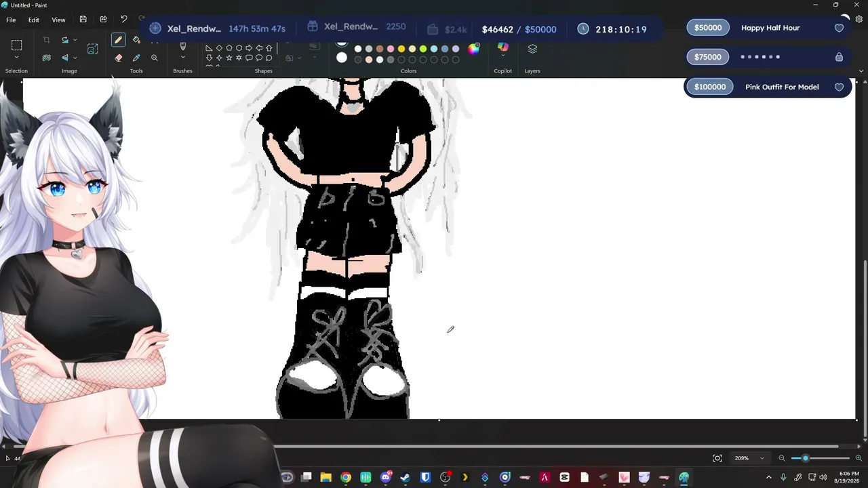This screenshot has width=868, height=488.
Task: Select the Eraser tool
Action: click(x=118, y=58)
